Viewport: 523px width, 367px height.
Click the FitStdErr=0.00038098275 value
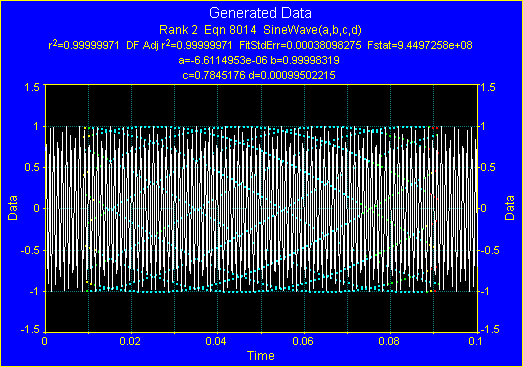[x=300, y=45]
